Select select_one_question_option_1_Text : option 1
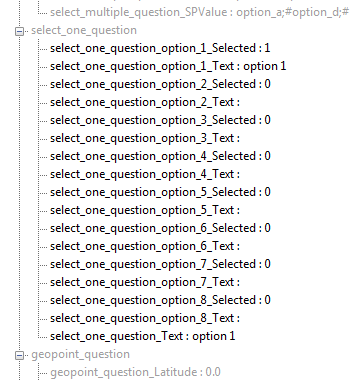Image resolution: width=363 pixels, height=381 pixels. pyautogui.click(x=168, y=66)
